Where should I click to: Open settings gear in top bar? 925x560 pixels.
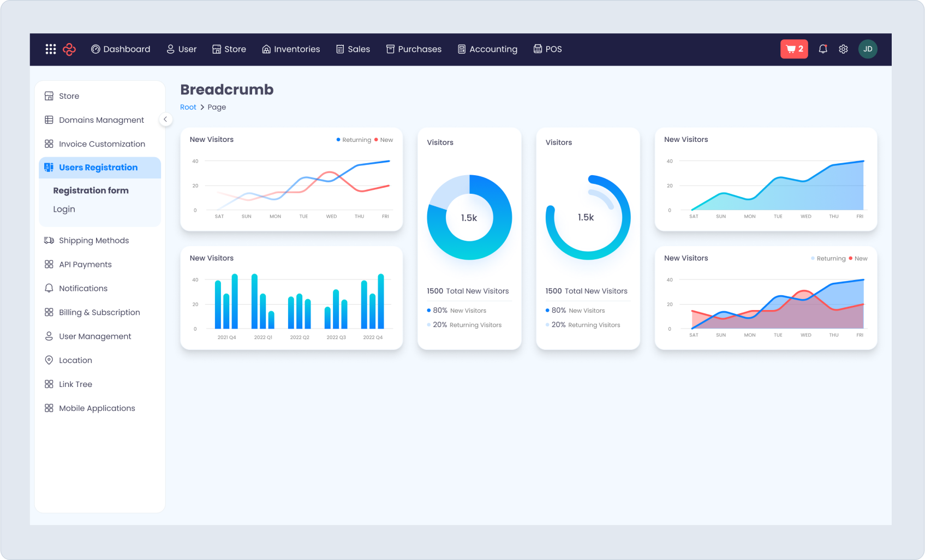[843, 49]
